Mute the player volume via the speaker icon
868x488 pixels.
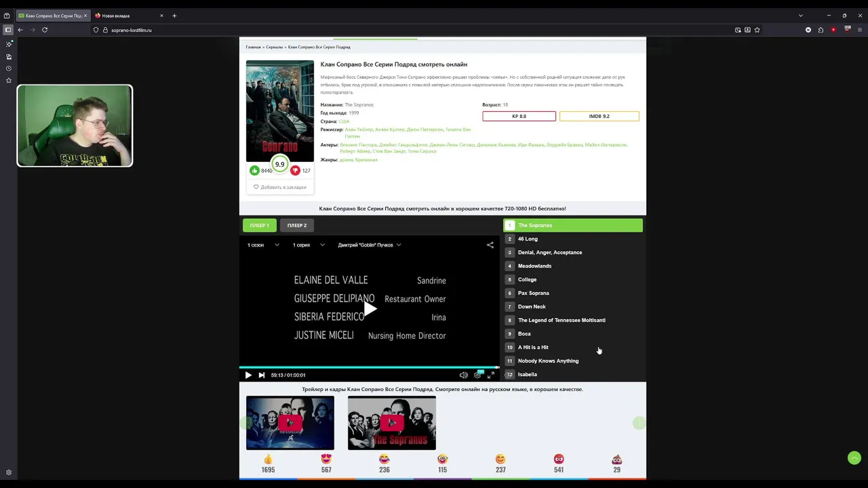tap(463, 375)
